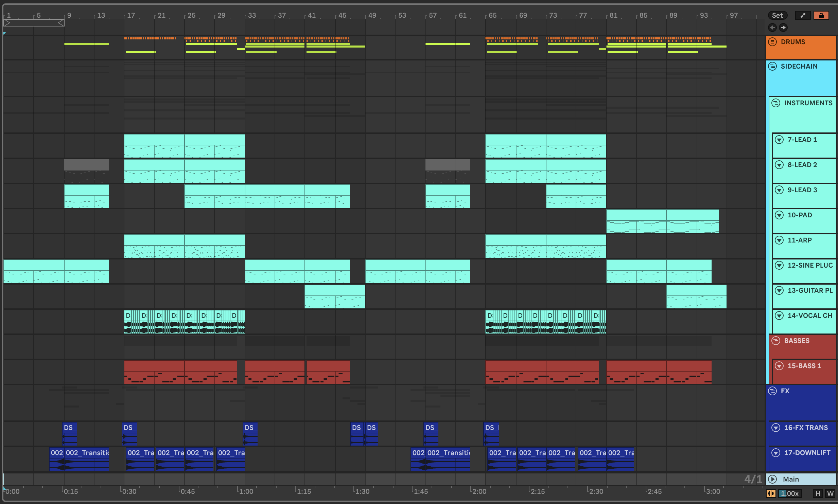This screenshot has height=504, width=838.
Task: Click the Set locator button
Action: pyautogui.click(x=777, y=15)
